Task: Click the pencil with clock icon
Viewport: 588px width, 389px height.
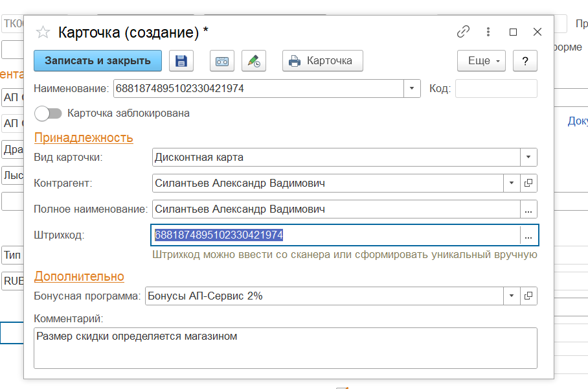Action: 254,61
